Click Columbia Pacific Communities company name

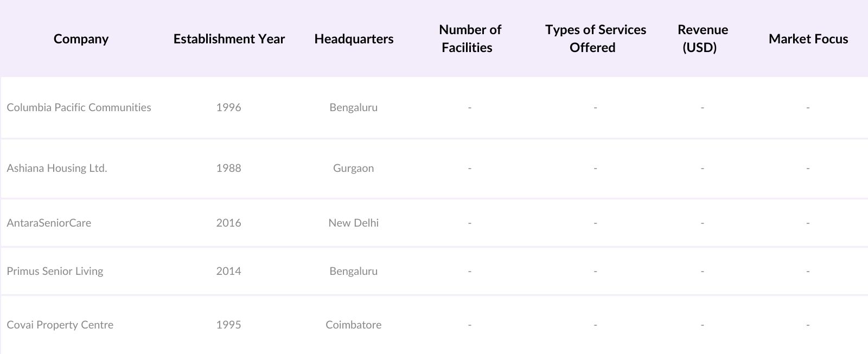79,107
